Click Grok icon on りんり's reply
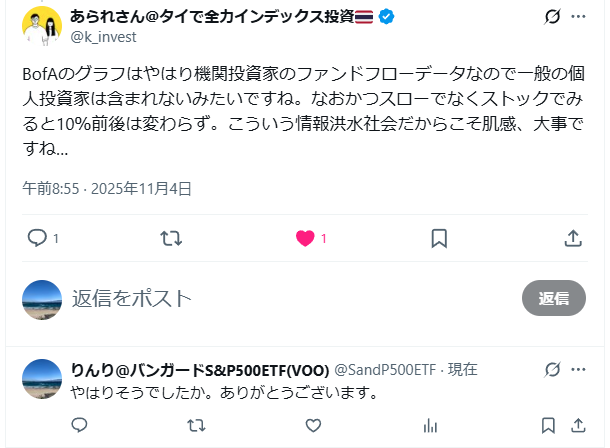This screenshot has width=610, height=448. click(552, 369)
